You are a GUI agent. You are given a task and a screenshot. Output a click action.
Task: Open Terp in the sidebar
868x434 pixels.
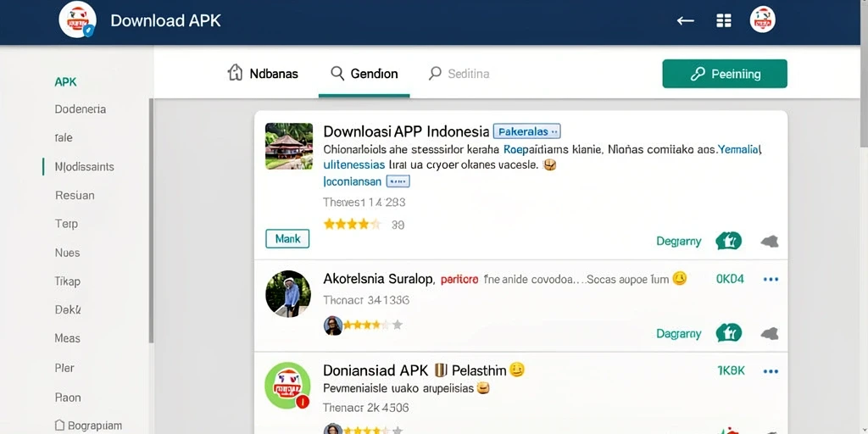tap(66, 224)
